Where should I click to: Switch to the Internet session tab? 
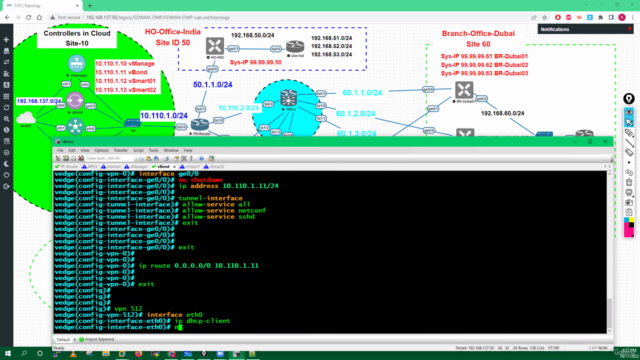111,167
